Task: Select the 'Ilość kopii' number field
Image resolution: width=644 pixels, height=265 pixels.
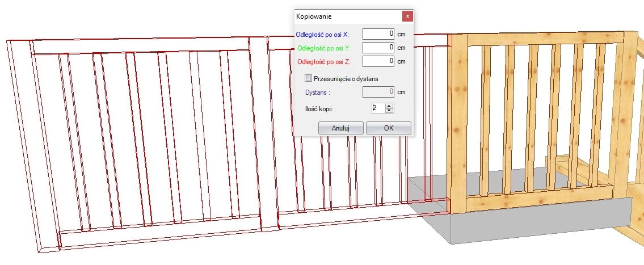Action: pos(377,108)
